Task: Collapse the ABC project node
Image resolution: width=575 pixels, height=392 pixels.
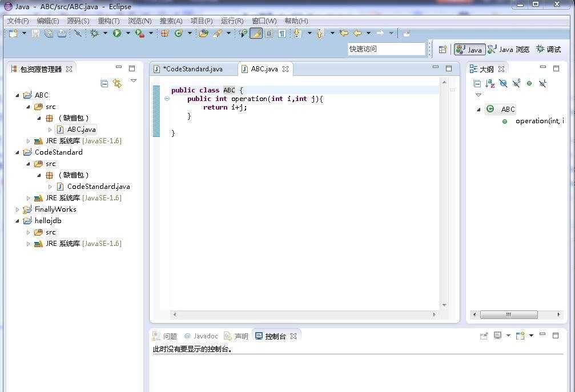Action: (x=17, y=95)
